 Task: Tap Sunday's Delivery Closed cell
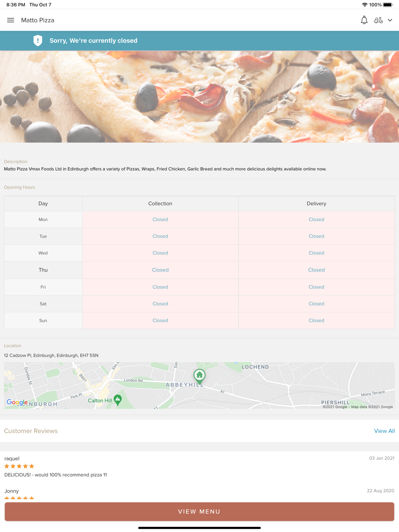click(x=316, y=321)
